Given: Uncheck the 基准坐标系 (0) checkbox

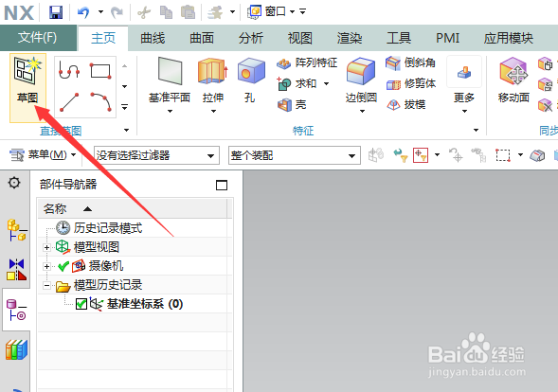Looking at the screenshot, I should (x=81, y=304).
